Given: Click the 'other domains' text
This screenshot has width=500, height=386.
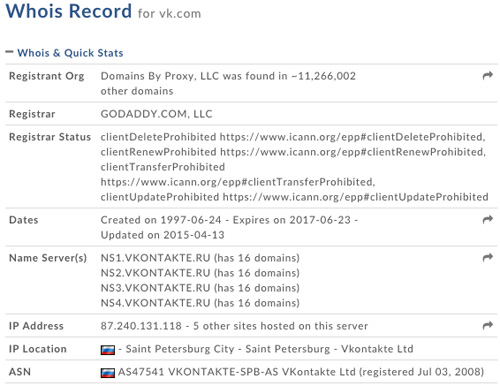Looking at the screenshot, I should [x=137, y=91].
